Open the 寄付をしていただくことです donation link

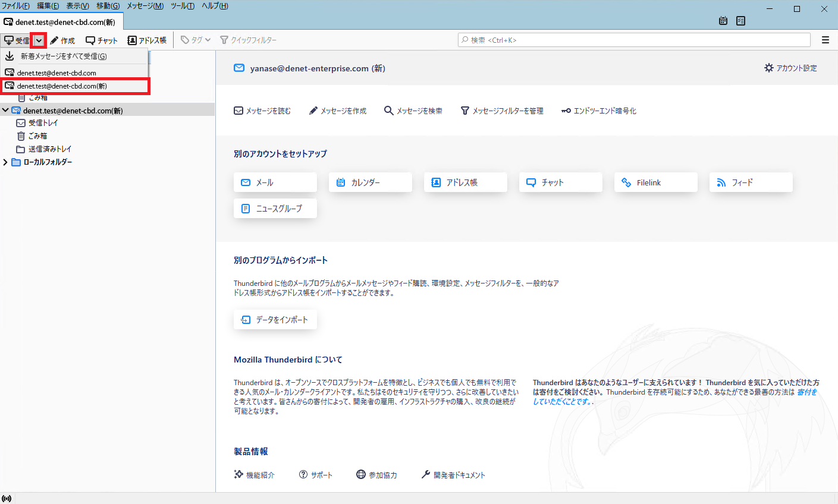pyautogui.click(x=563, y=402)
